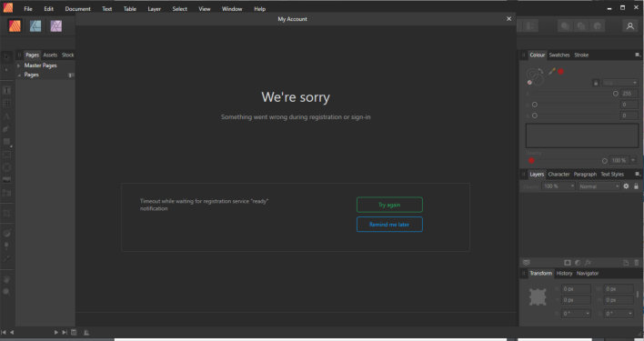
Task: Open the Select menu
Action: [x=179, y=8]
